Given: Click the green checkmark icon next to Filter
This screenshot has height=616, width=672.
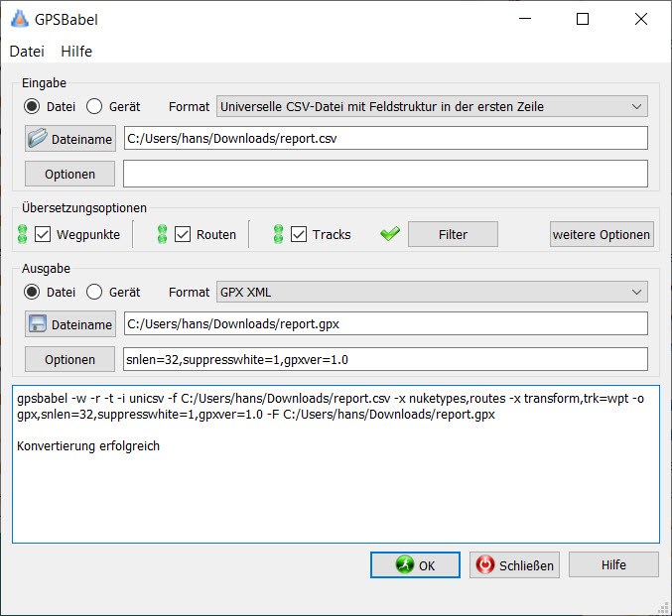Looking at the screenshot, I should coord(390,233).
